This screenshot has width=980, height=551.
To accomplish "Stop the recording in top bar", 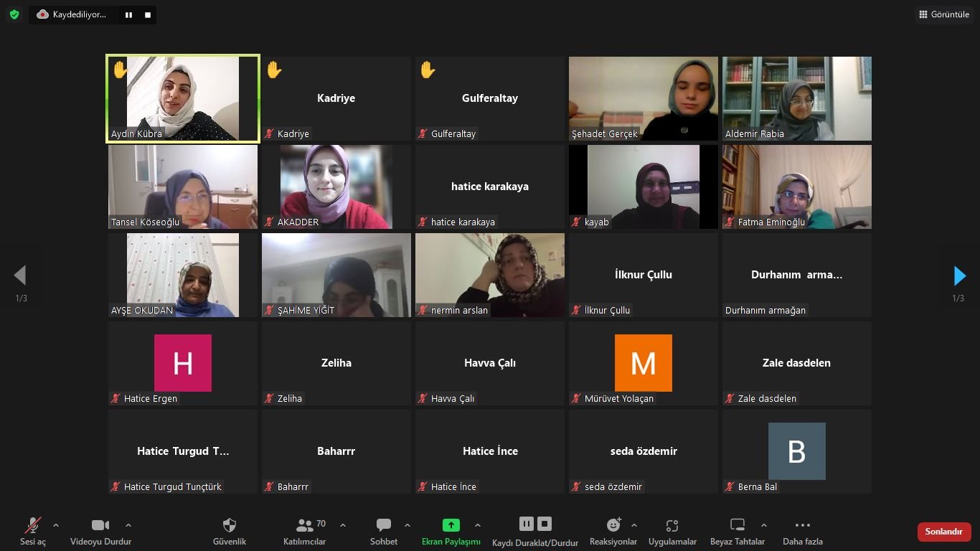I will (148, 14).
